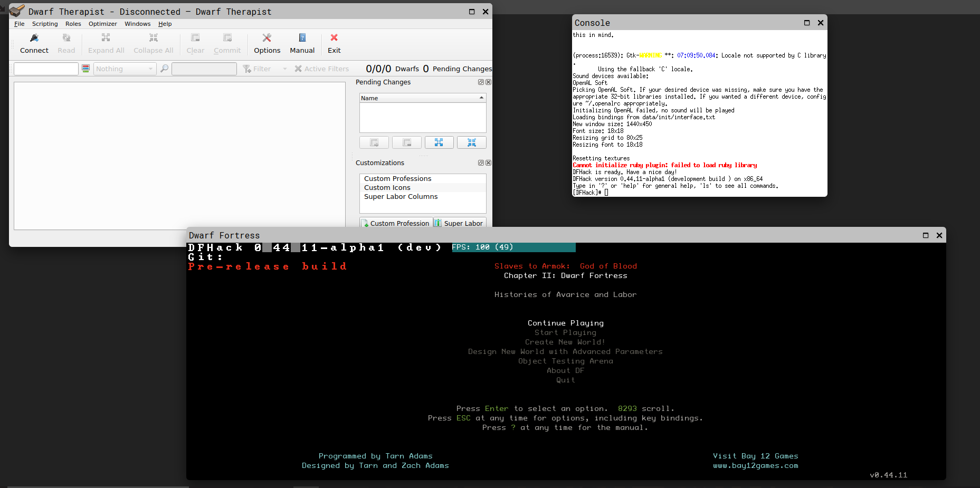
Task: Maximize the Dwarf Fortress window
Action: 926,235
